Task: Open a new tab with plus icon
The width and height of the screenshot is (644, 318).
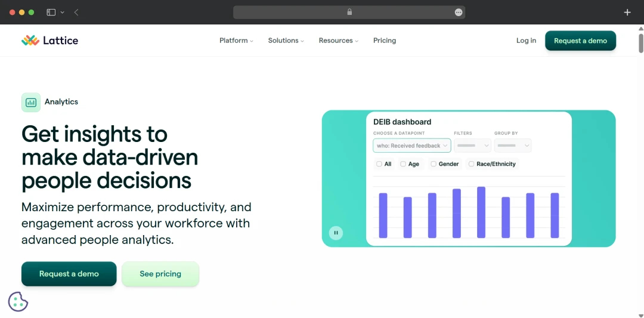Action: [x=627, y=13]
